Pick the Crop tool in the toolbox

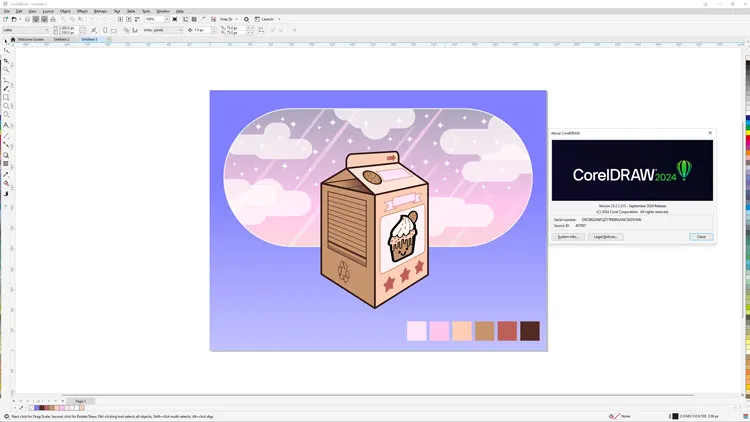tap(6, 61)
